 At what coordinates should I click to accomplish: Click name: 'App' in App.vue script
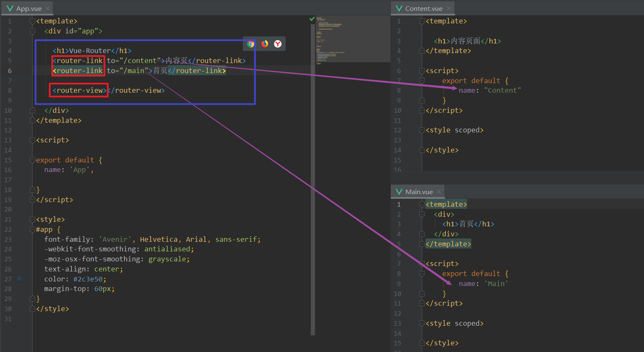coord(69,170)
